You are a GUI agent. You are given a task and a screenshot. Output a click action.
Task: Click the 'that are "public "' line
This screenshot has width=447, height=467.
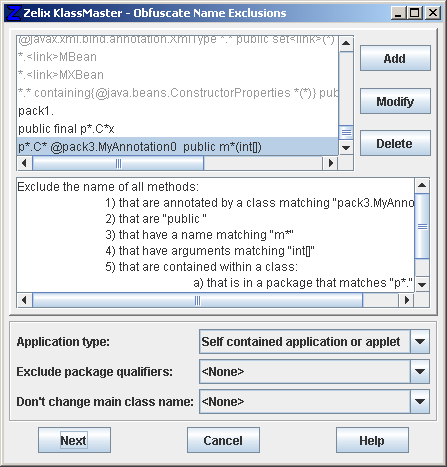[x=156, y=219]
